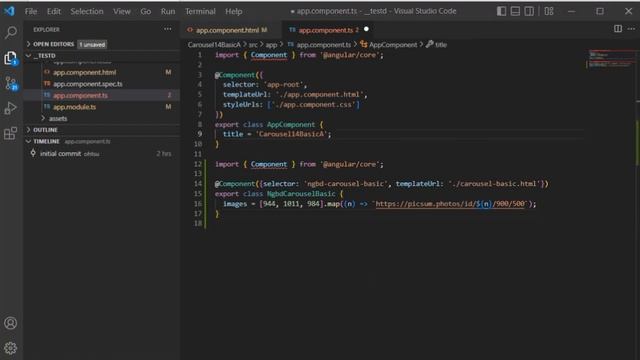
Task: Click the title breadcrumb segment
Action: pyautogui.click(x=436, y=44)
